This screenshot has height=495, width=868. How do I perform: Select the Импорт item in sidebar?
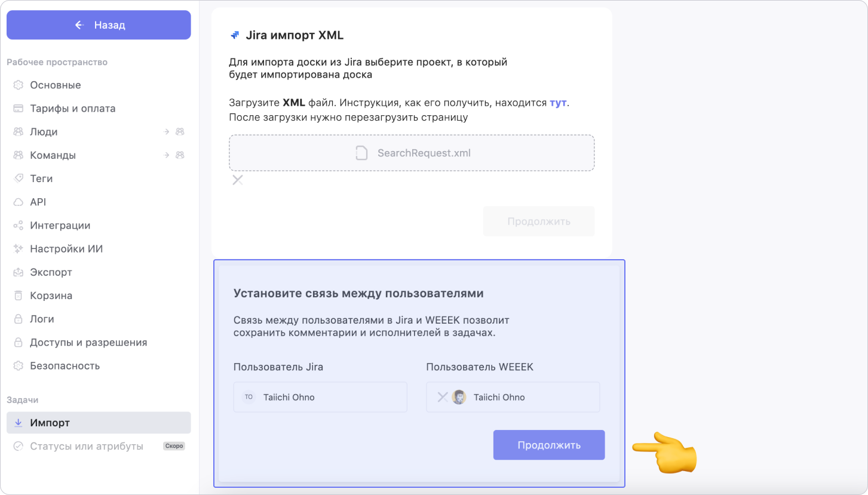point(50,423)
